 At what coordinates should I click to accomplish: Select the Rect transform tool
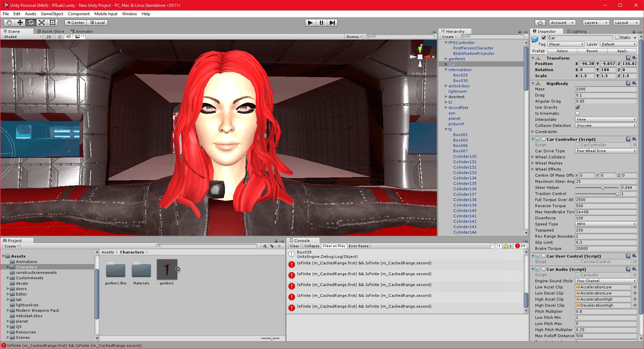52,23
